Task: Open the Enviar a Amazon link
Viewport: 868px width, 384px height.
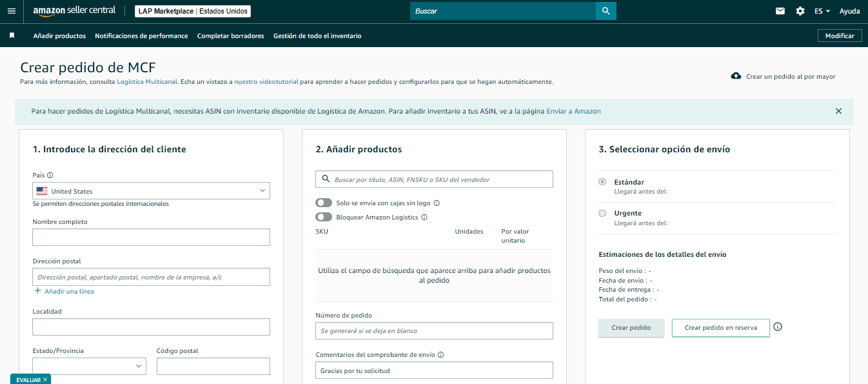Action: tap(573, 111)
